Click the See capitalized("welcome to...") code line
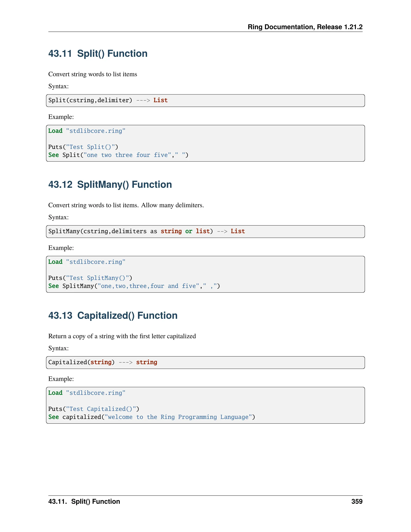Image resolution: width=411 pixels, height=532 pixels. 152,417
